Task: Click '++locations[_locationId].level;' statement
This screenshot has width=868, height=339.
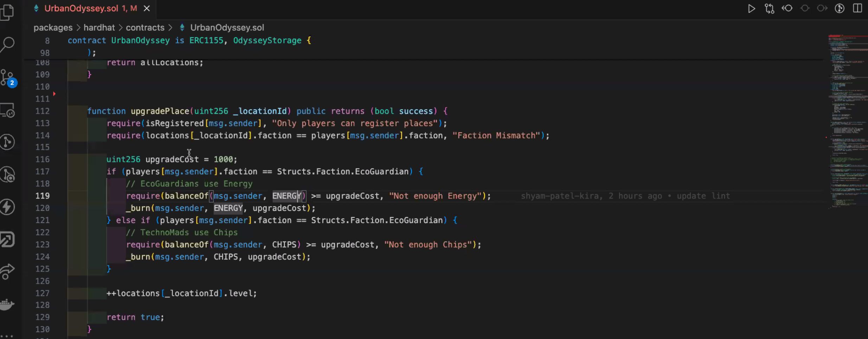Action: [182, 293]
